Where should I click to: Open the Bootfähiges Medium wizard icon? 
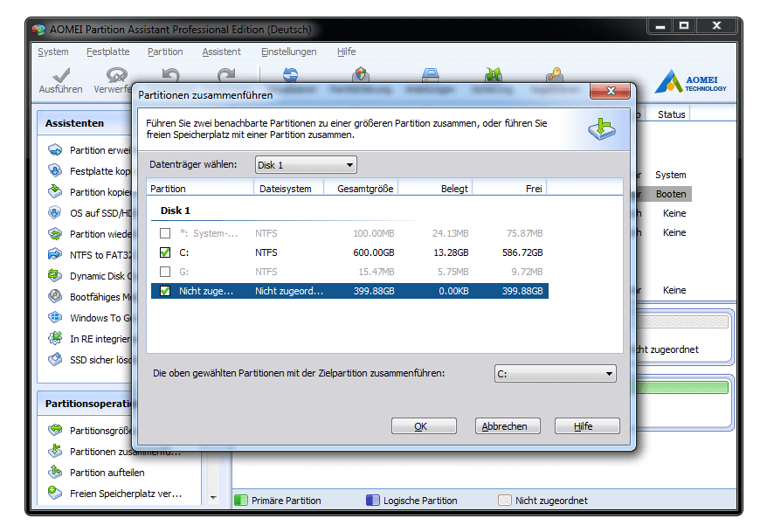tap(55, 297)
